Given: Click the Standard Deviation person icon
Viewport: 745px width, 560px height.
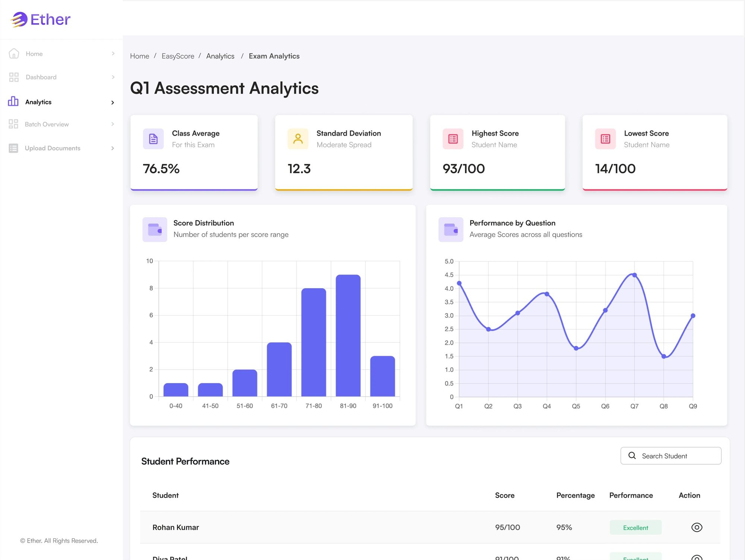Looking at the screenshot, I should coord(298,139).
